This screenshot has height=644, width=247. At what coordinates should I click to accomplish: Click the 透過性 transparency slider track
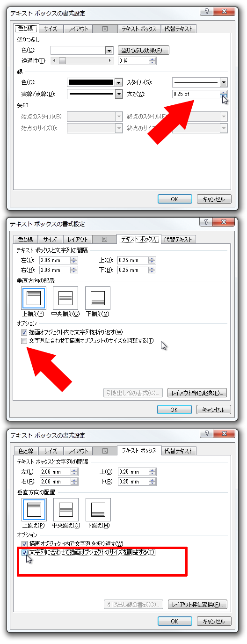(82, 60)
